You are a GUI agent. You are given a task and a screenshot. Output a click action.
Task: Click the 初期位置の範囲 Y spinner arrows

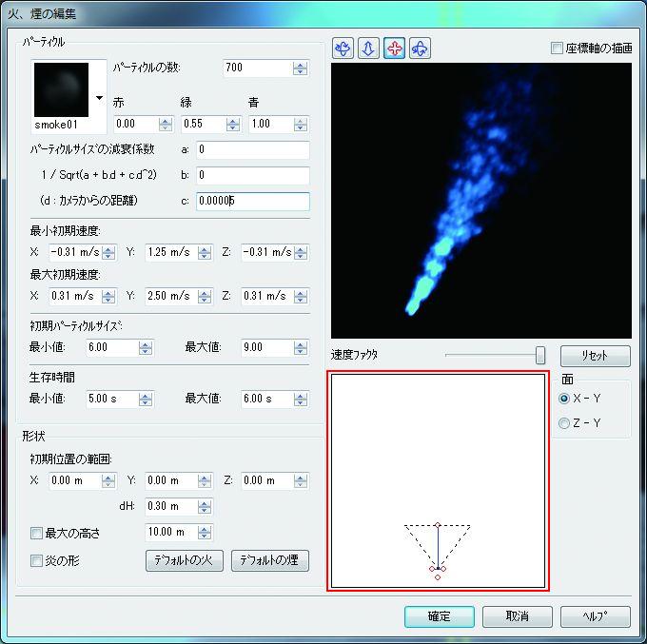click(x=205, y=481)
